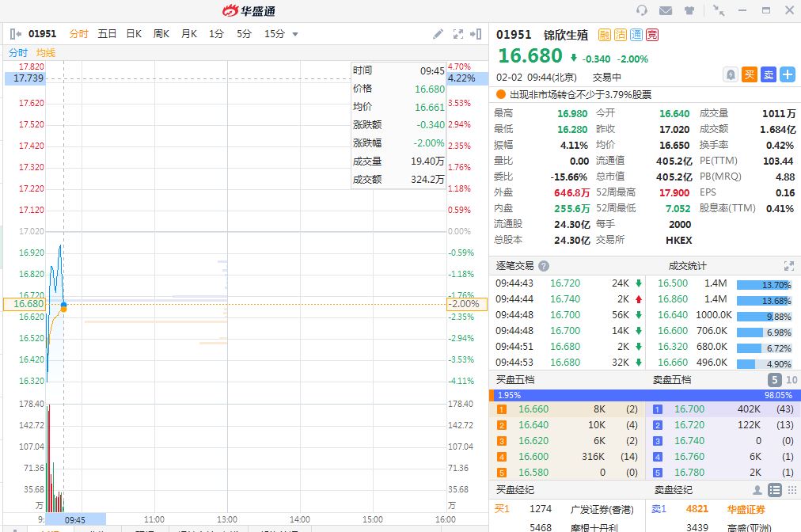
Task: Collapse the right-side quote panel
Action: click(476, 34)
